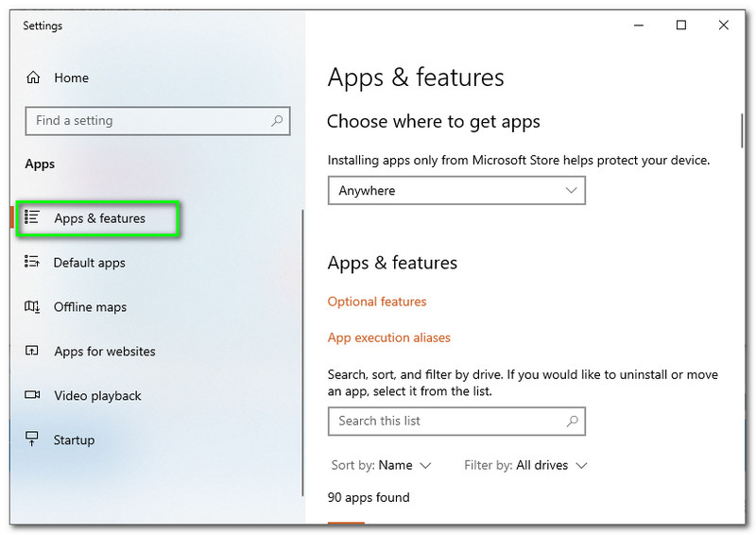Image resolution: width=756 pixels, height=535 pixels.
Task: Minimize the Settings window
Action: [639, 26]
